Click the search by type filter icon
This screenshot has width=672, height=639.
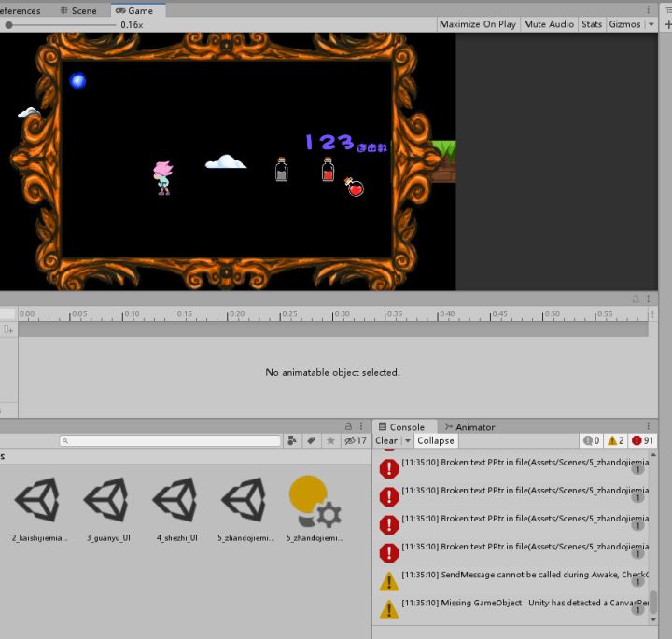coord(292,440)
